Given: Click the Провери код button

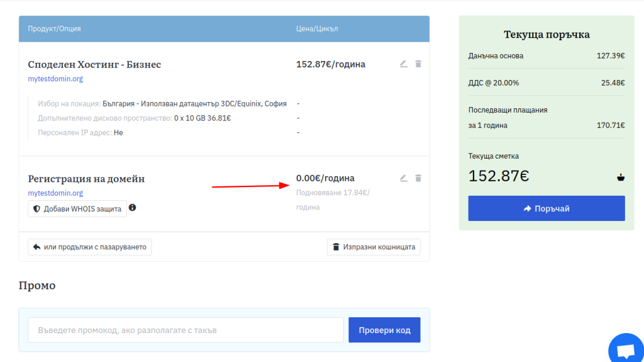Looking at the screenshot, I should 384,330.
